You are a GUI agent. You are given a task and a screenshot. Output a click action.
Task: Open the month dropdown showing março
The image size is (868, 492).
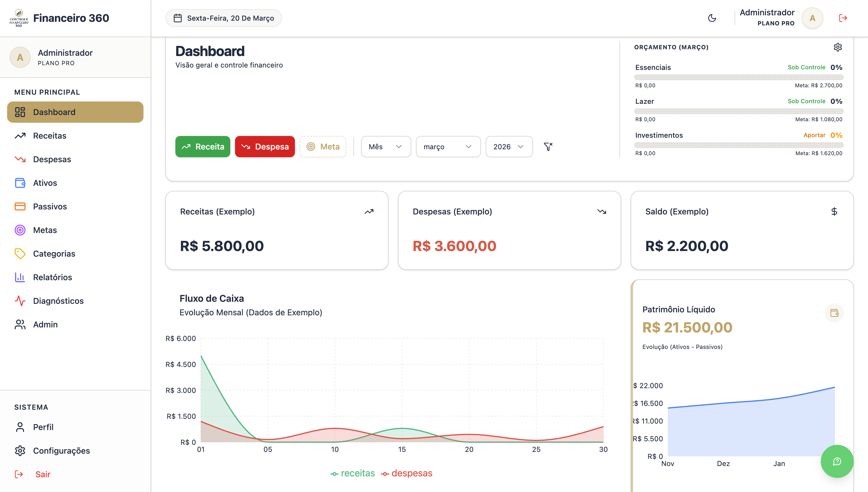[x=448, y=147]
